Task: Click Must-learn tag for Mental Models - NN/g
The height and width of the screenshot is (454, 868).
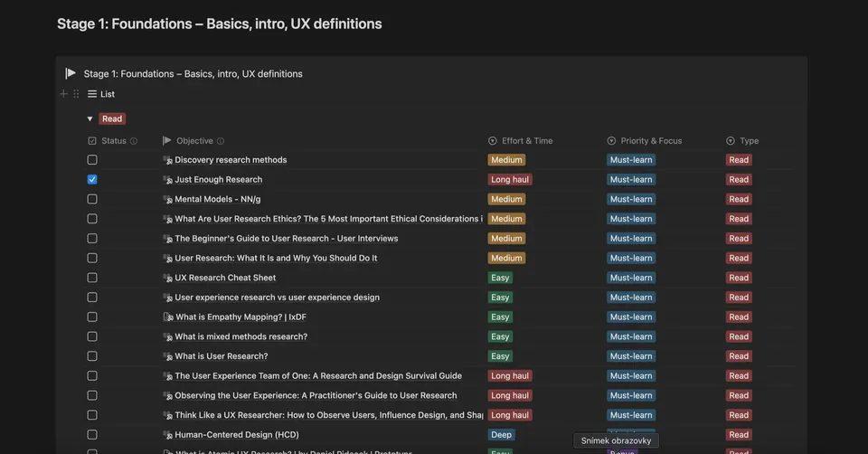Action: pyautogui.click(x=631, y=199)
